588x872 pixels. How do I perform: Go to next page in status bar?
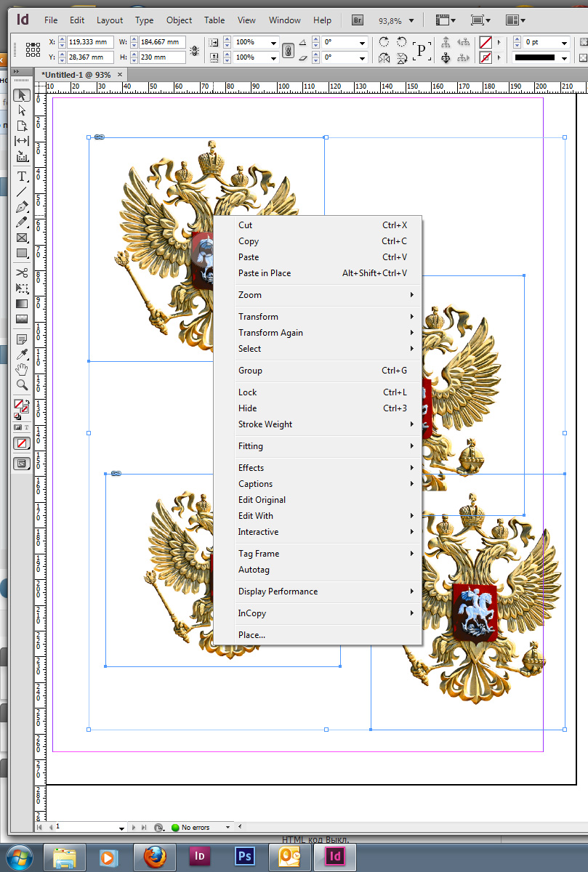134,828
